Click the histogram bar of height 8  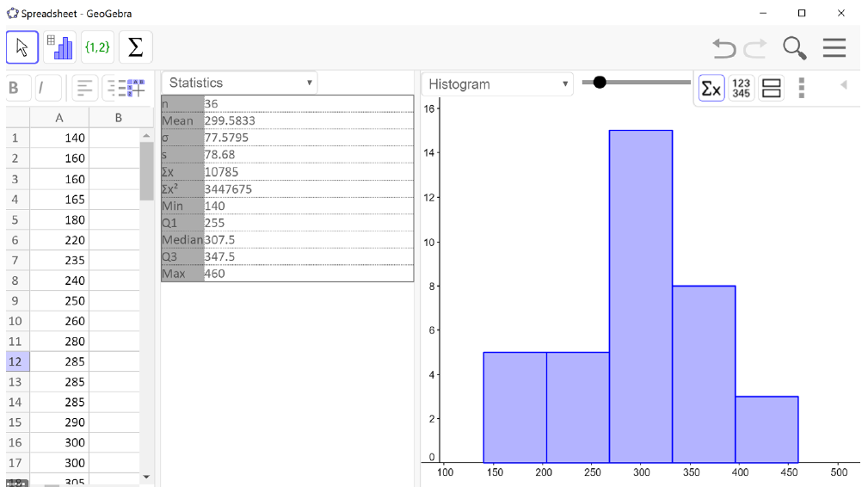705,374
